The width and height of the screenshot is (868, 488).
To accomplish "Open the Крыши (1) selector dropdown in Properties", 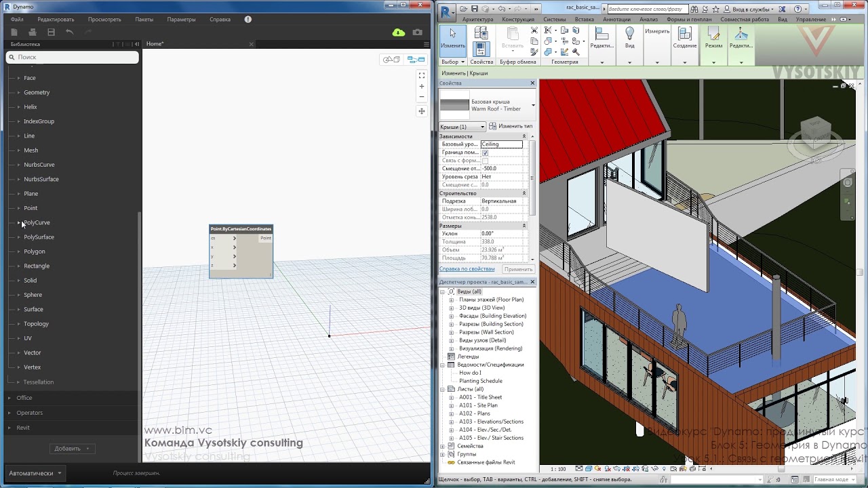I will click(462, 127).
